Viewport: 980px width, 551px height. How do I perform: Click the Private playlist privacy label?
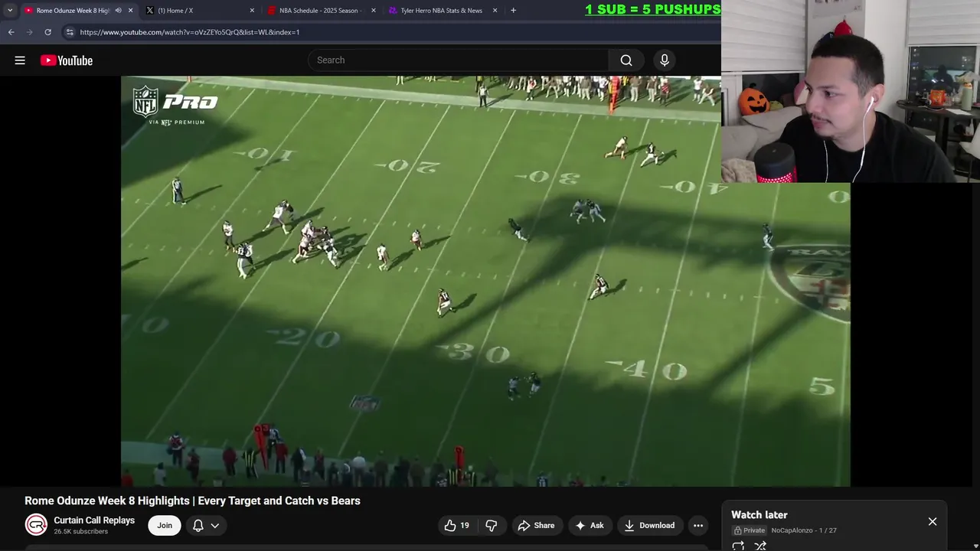click(750, 530)
